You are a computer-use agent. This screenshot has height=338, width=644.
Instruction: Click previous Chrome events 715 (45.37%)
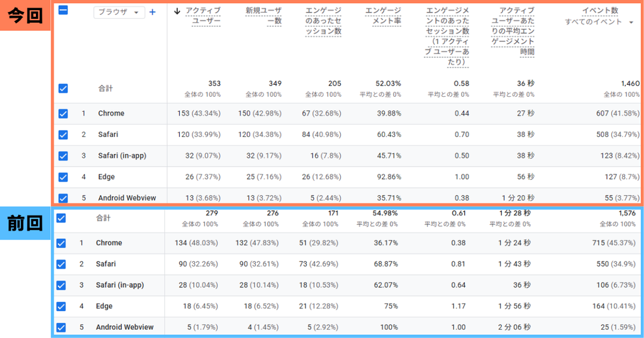point(614,243)
